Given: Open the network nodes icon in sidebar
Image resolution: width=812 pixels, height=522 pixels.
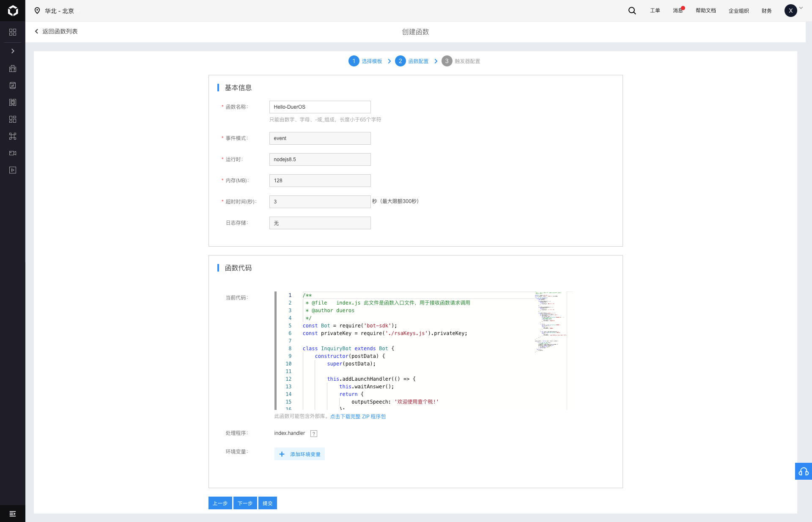Looking at the screenshot, I should (x=13, y=136).
